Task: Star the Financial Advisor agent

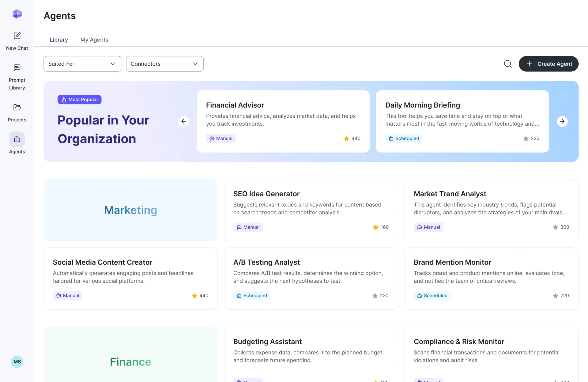Action: pyautogui.click(x=347, y=138)
